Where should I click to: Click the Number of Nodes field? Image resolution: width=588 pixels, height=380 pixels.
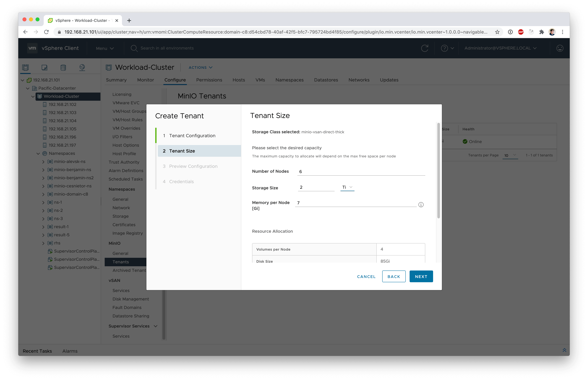coord(361,171)
